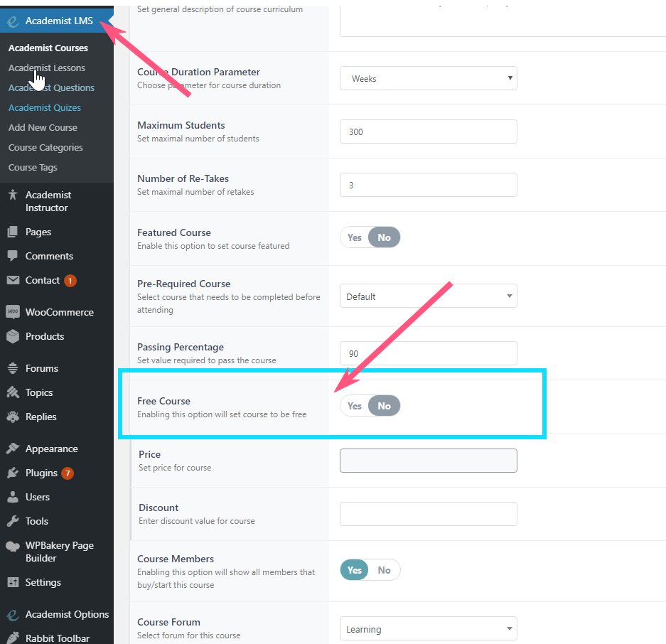Click the Forums menu label
666x644 pixels.
coord(42,368)
